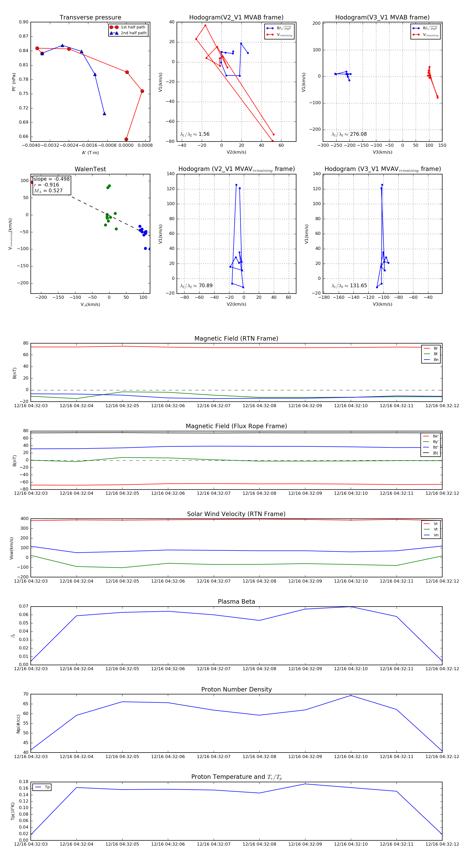Select the "|B|" legend label
Screen dimensions: 473x868
435,453
